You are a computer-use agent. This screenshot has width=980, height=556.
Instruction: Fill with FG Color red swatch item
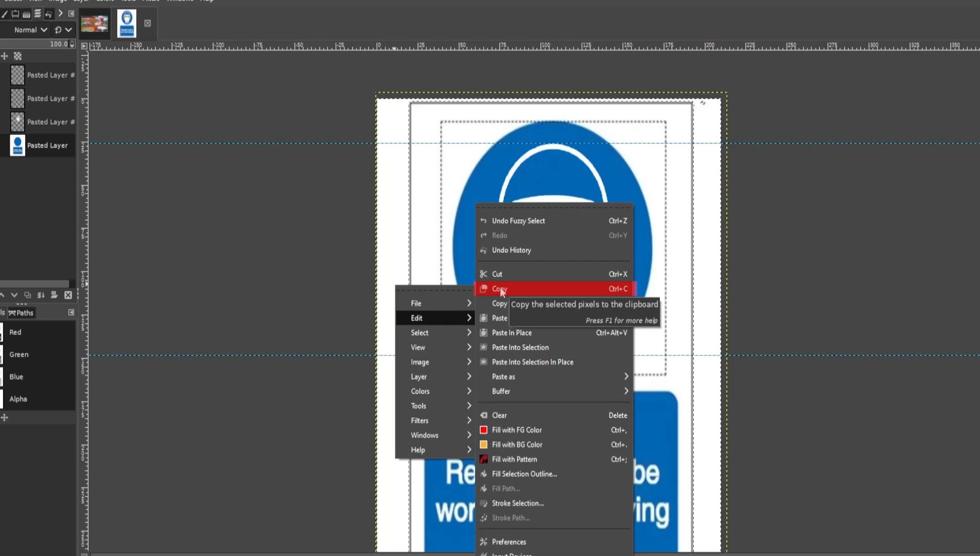coord(554,430)
